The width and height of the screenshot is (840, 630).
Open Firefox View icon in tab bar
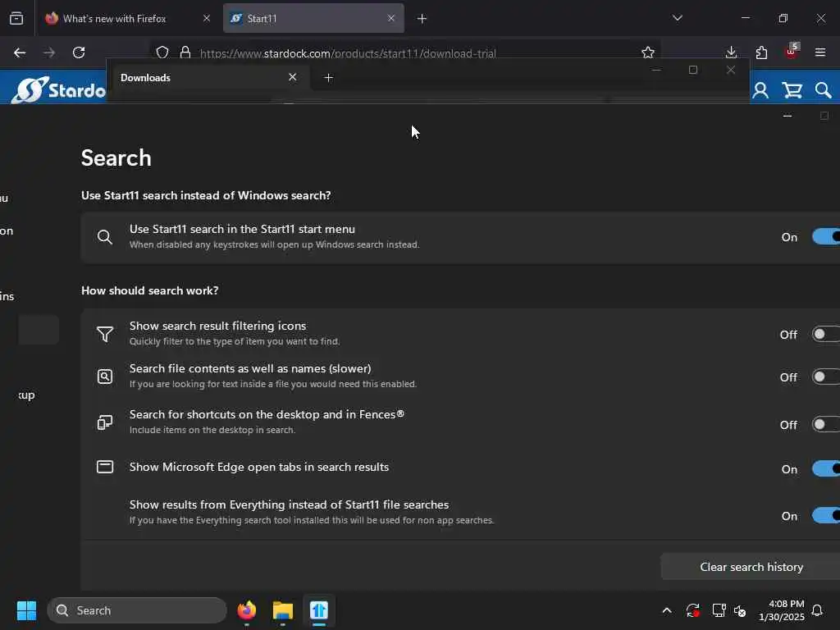pyautogui.click(x=16, y=18)
